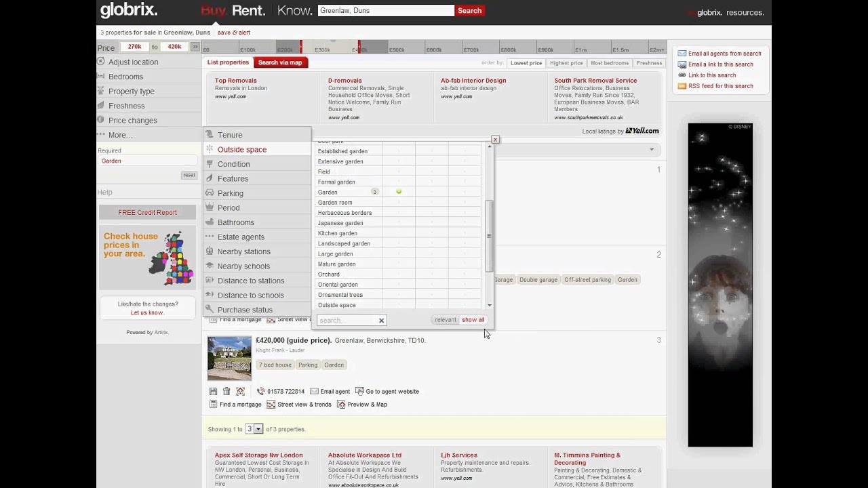The image size is (868, 488).
Task: Toggle the first column option for Field
Action: click(399, 171)
